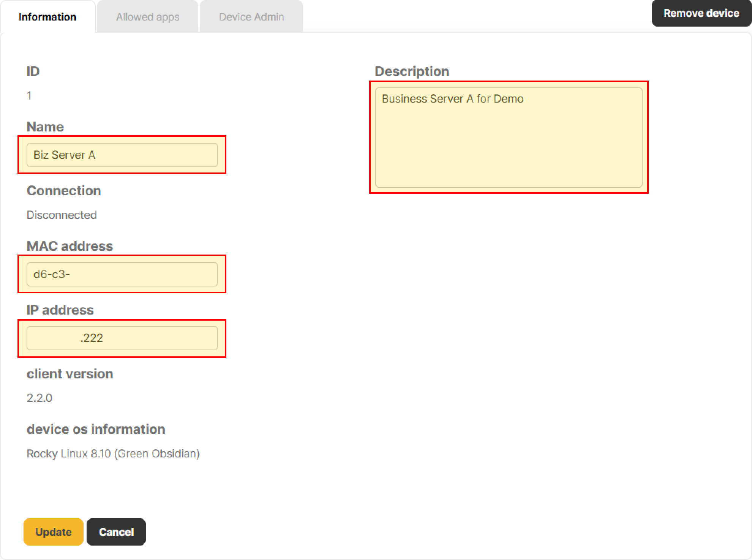Click into the IP address input
This screenshot has width=752, height=560.
click(x=122, y=338)
